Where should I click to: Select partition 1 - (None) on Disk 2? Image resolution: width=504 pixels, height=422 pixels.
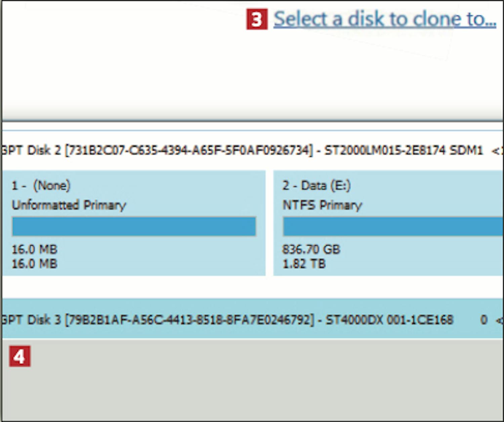click(134, 223)
